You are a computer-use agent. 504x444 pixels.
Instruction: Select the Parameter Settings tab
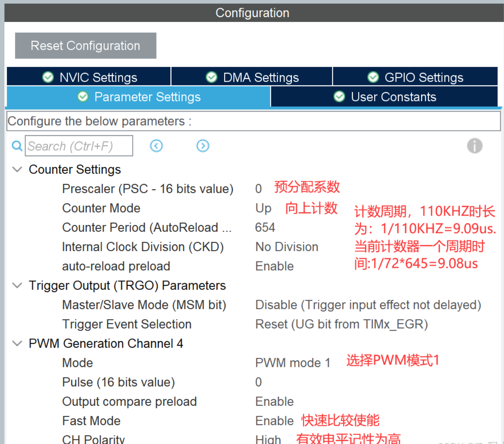pyautogui.click(x=139, y=97)
